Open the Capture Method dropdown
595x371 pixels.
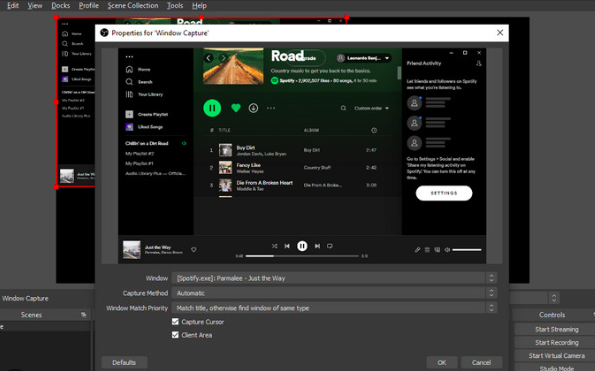click(x=334, y=293)
